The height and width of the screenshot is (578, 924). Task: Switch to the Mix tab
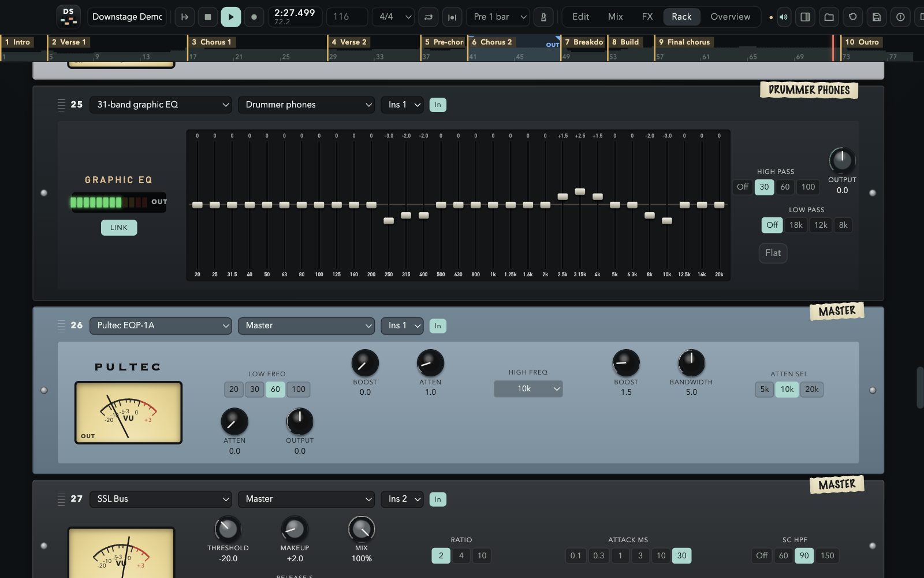(615, 17)
